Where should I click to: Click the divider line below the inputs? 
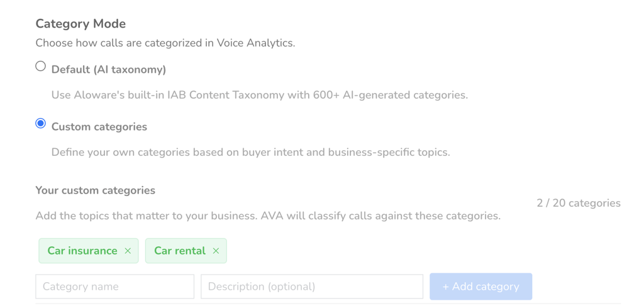(x=327, y=303)
